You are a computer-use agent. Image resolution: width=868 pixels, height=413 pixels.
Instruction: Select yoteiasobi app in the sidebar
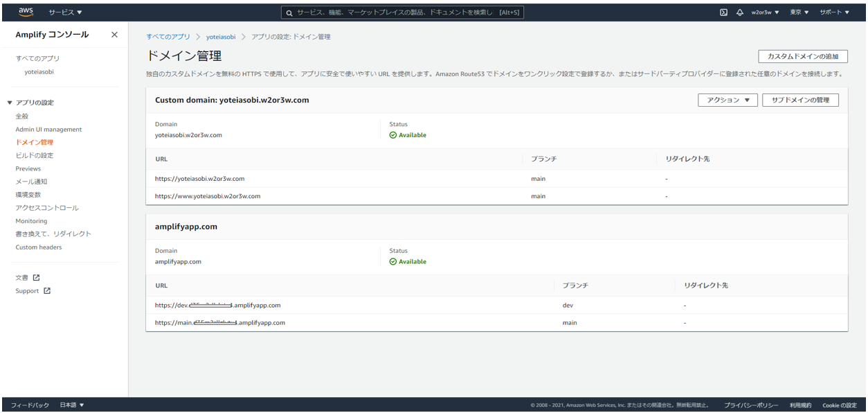39,71
